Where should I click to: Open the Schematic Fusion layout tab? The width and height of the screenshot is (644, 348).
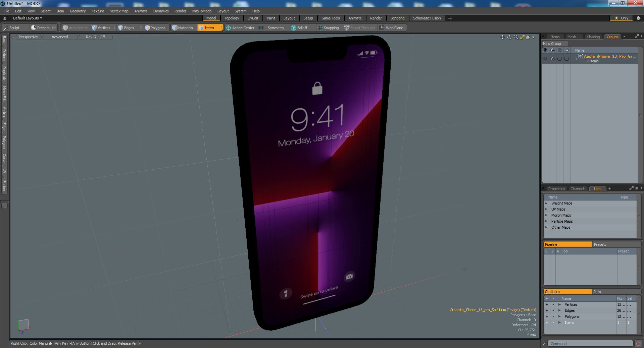pos(427,18)
